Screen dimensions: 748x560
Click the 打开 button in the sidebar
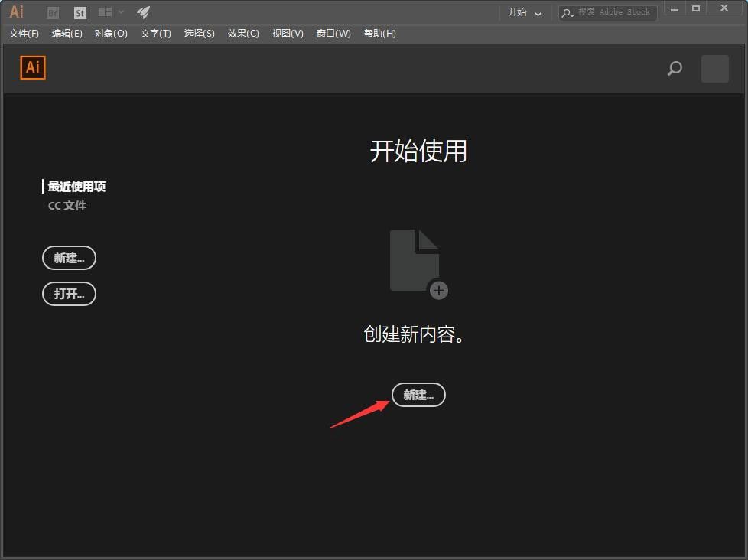(69, 294)
